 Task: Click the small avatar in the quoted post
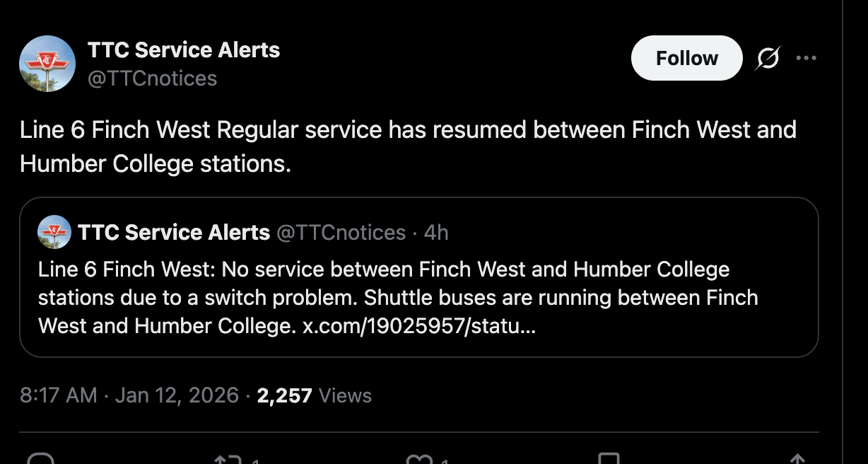click(x=54, y=232)
